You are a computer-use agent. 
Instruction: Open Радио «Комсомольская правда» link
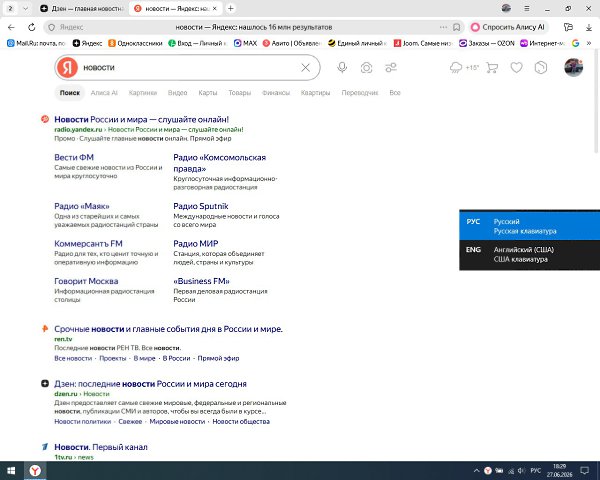[x=220, y=163]
